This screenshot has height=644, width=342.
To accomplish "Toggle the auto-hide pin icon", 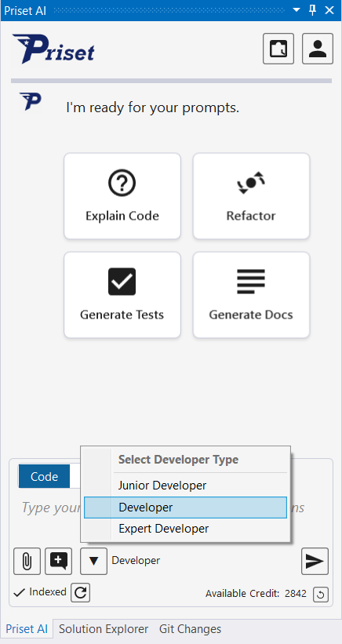I will (x=313, y=10).
